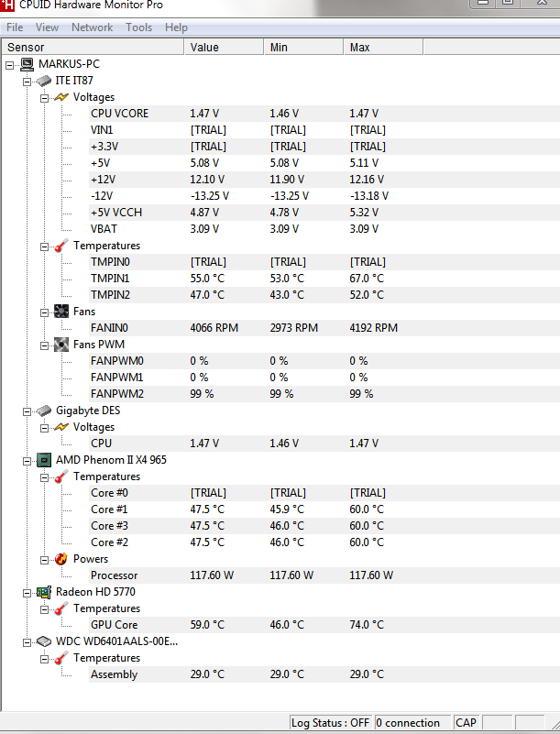
Task: Select the FANPWM1 row
Action: click(x=324, y=378)
